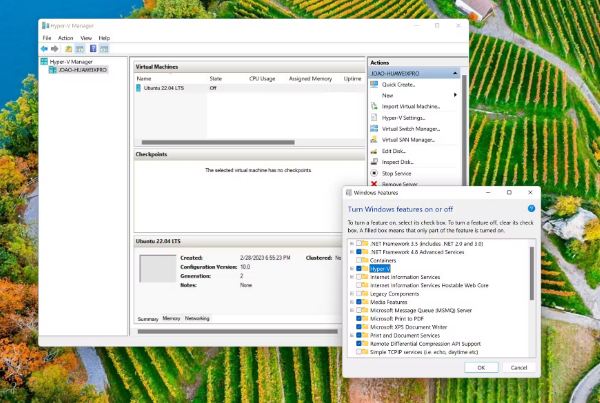Enable the Legacy Components checkbox

(359, 294)
